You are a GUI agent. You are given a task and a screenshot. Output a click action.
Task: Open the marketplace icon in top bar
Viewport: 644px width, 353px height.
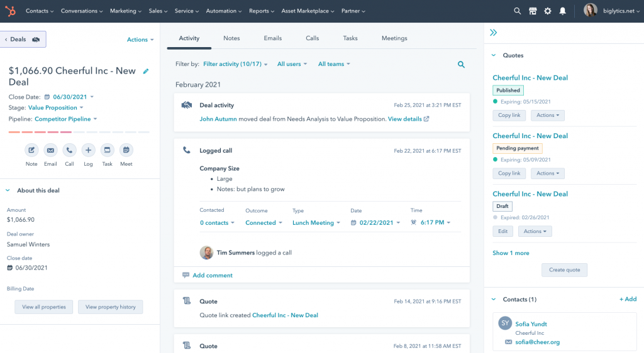pyautogui.click(x=533, y=11)
